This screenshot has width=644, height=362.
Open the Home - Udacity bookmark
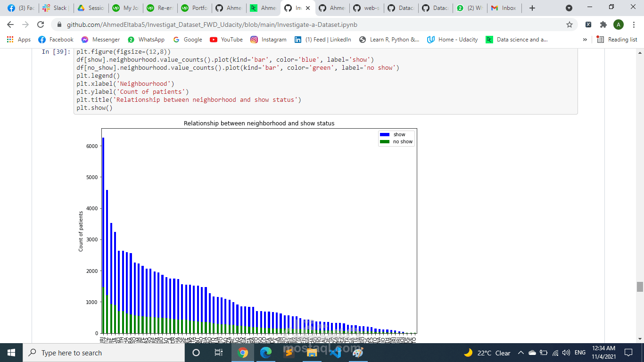pyautogui.click(x=453, y=40)
